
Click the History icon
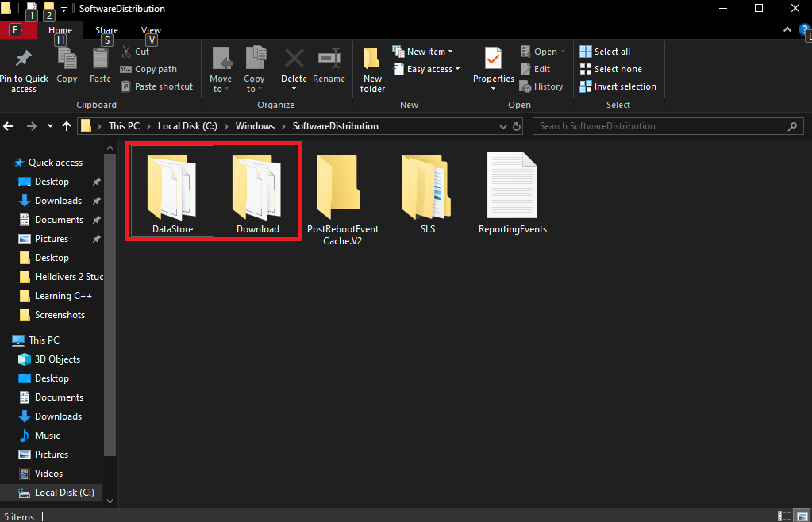[x=542, y=86]
